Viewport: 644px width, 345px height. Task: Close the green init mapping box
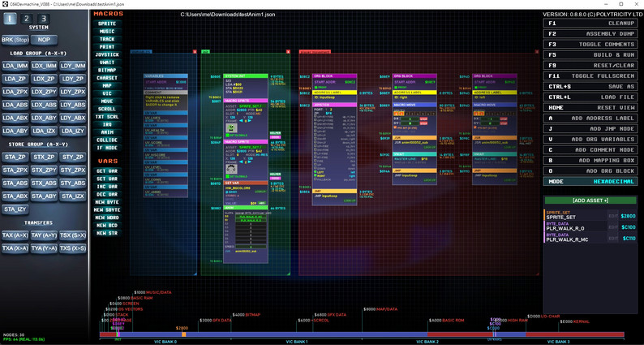click(288, 52)
